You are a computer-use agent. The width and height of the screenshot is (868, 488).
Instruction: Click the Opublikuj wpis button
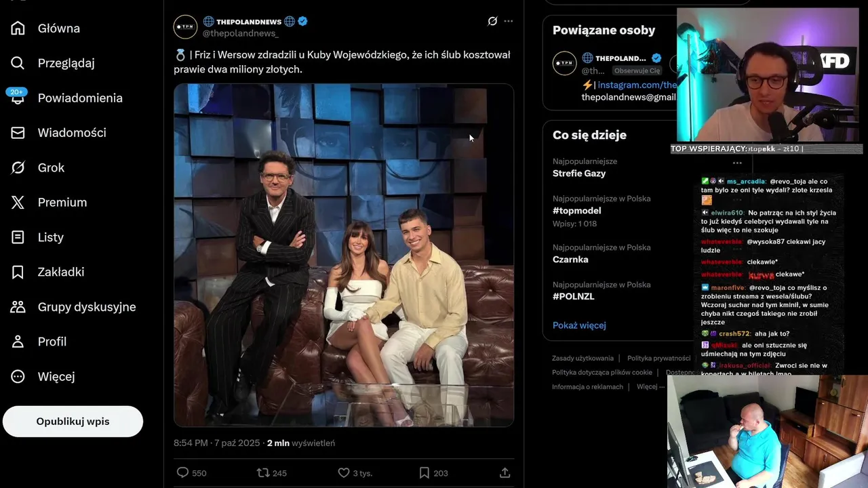[73, 422]
